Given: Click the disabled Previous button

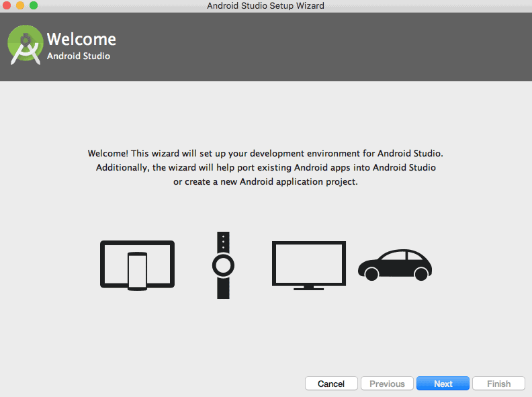Looking at the screenshot, I should pos(387,384).
